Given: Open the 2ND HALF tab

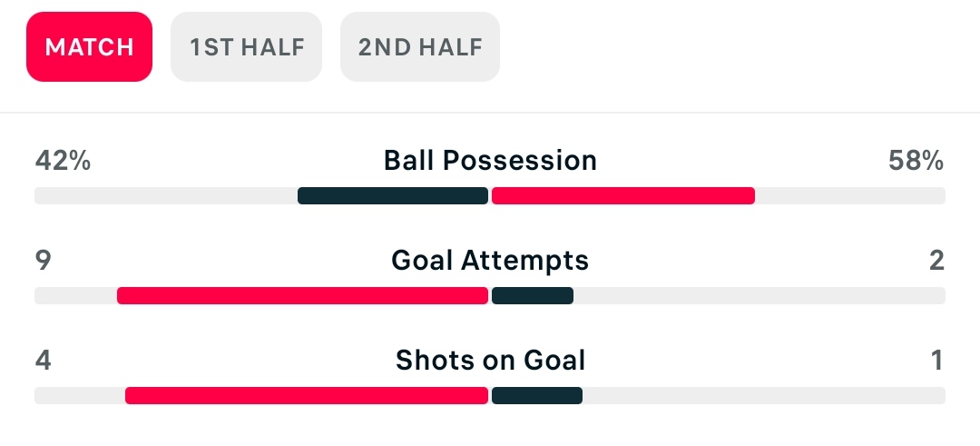Looking at the screenshot, I should [x=420, y=47].
